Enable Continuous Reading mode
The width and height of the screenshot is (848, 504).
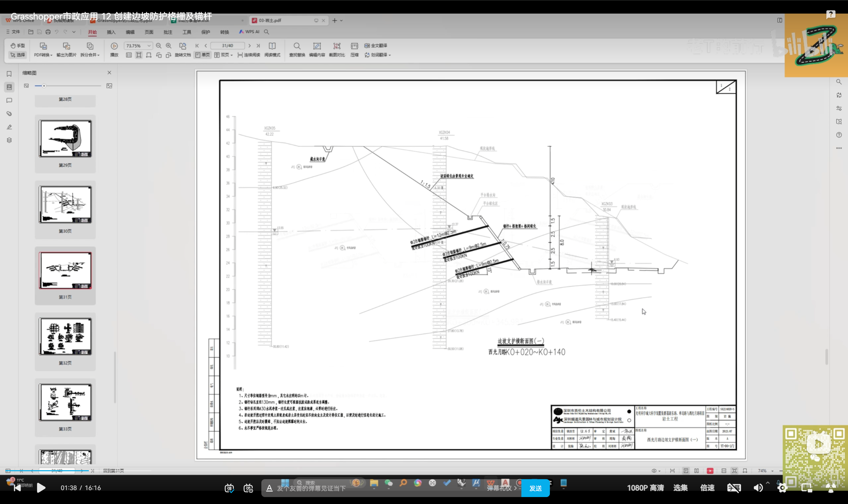pyautogui.click(x=249, y=55)
